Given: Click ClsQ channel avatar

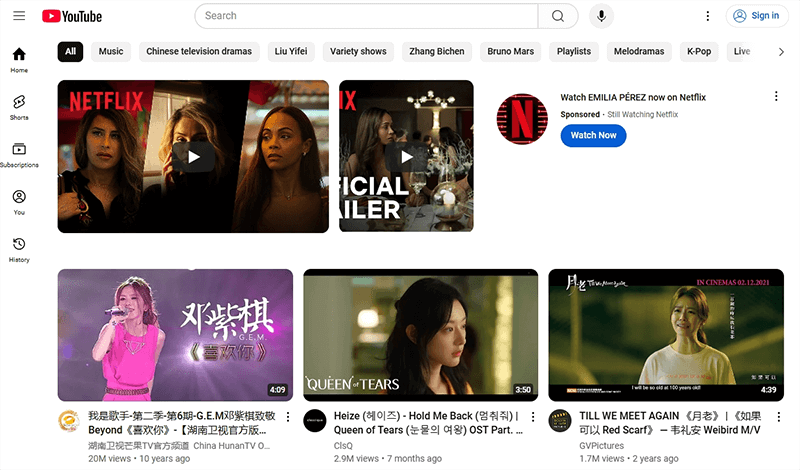Looking at the screenshot, I should pos(315,421).
